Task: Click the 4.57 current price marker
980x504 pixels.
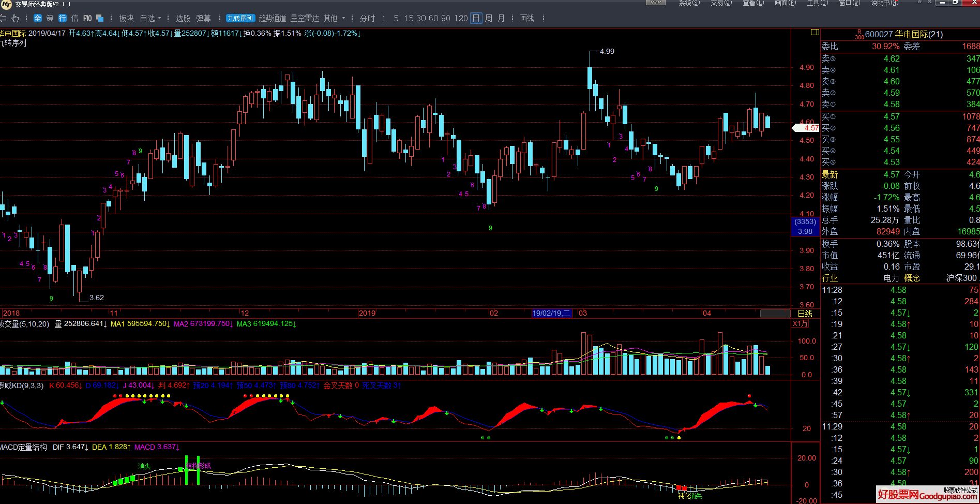Action: 806,128
